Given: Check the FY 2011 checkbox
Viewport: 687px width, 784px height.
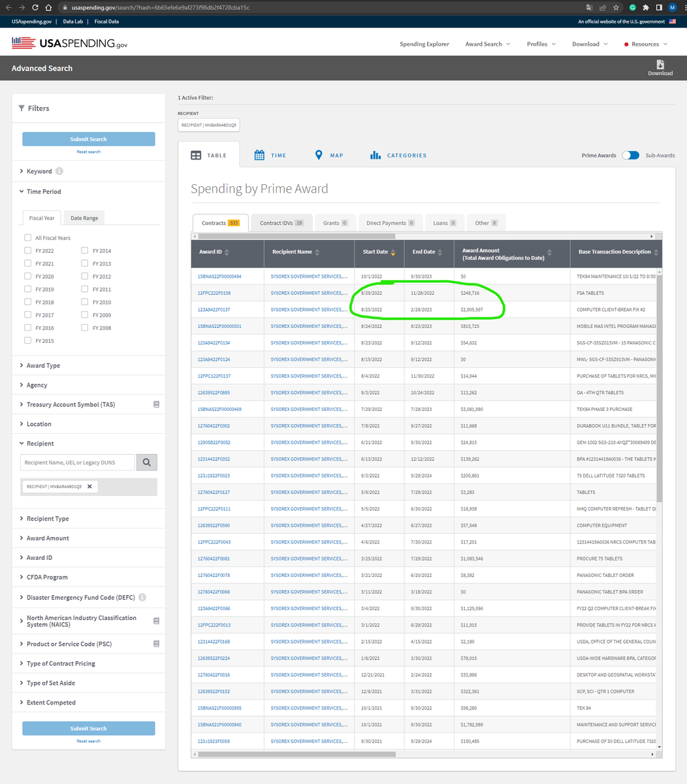Looking at the screenshot, I should pyautogui.click(x=85, y=289).
